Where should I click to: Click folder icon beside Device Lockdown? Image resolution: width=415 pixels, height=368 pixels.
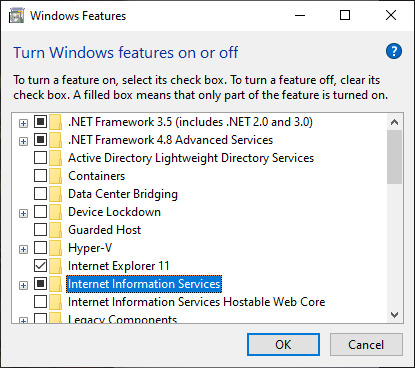pyautogui.click(x=55, y=212)
